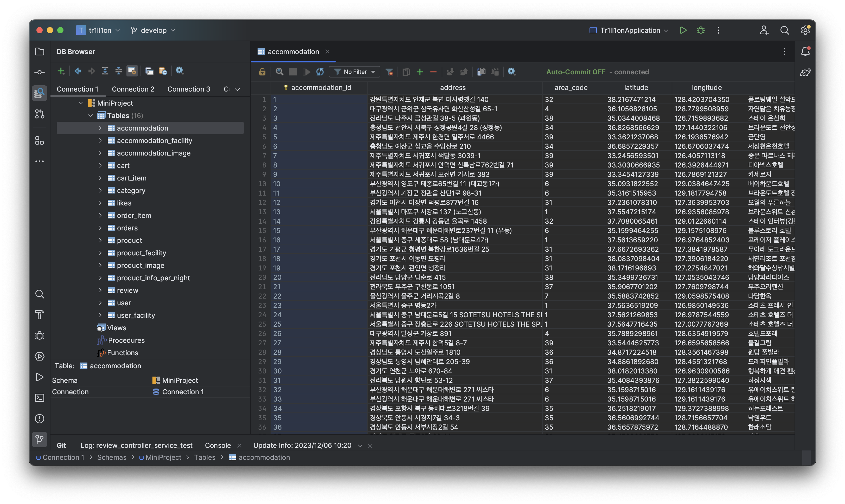Screen dimensions: 845x504
Task: Click the red minus delete row icon
Action: click(x=433, y=72)
